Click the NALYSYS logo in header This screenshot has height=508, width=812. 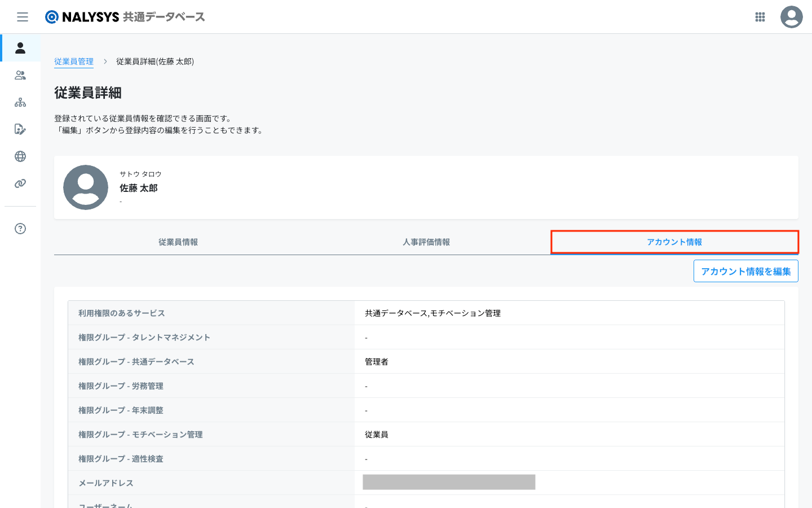click(x=125, y=17)
